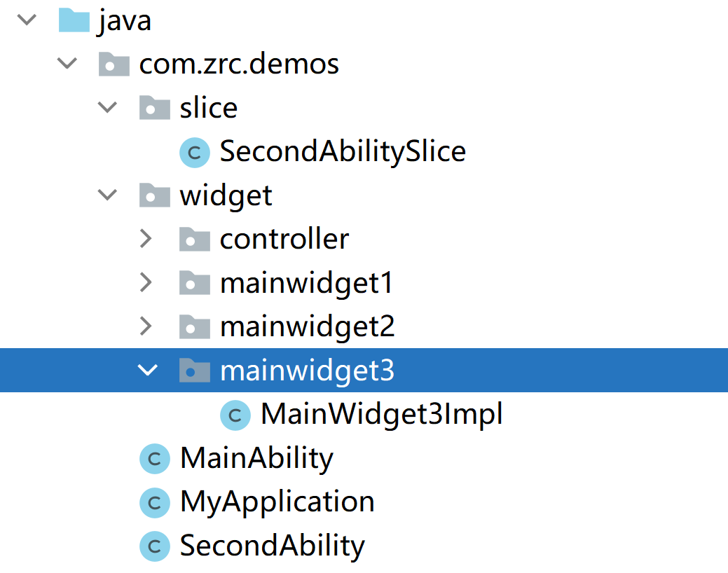Expand the mainwidget2 package
Image resolution: width=728 pixels, height=573 pixels.
coord(146,326)
